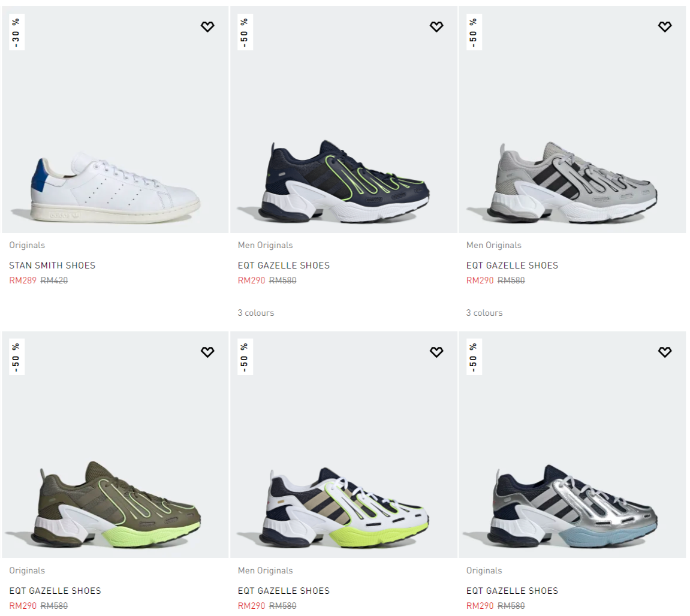Open the STAN SMITH SHOES product title
Viewport: 690px width, 616px height.
pos(52,265)
